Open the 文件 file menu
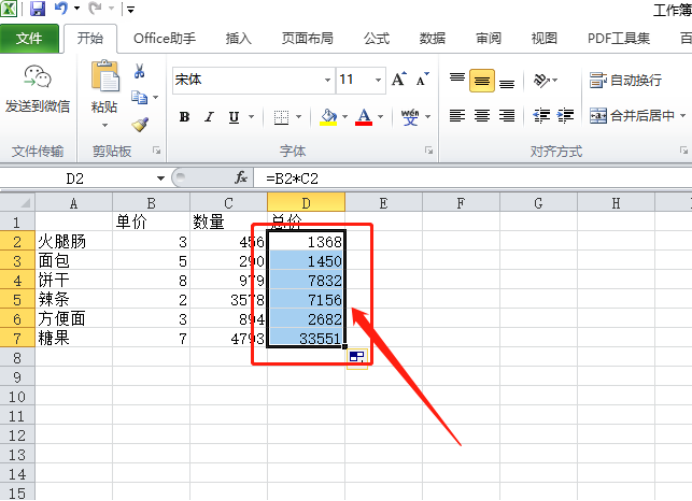This screenshot has width=692, height=501. coord(29,39)
